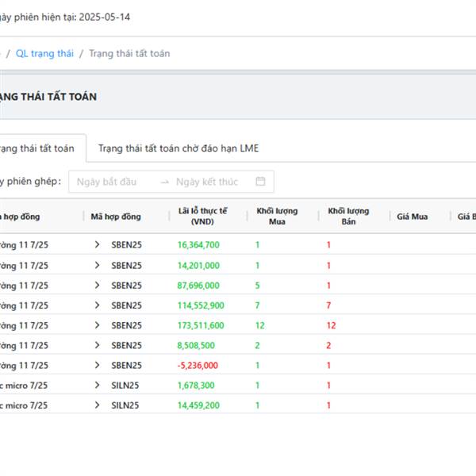
Task: Sort by Khối lượng Bán header
Action: (x=348, y=216)
